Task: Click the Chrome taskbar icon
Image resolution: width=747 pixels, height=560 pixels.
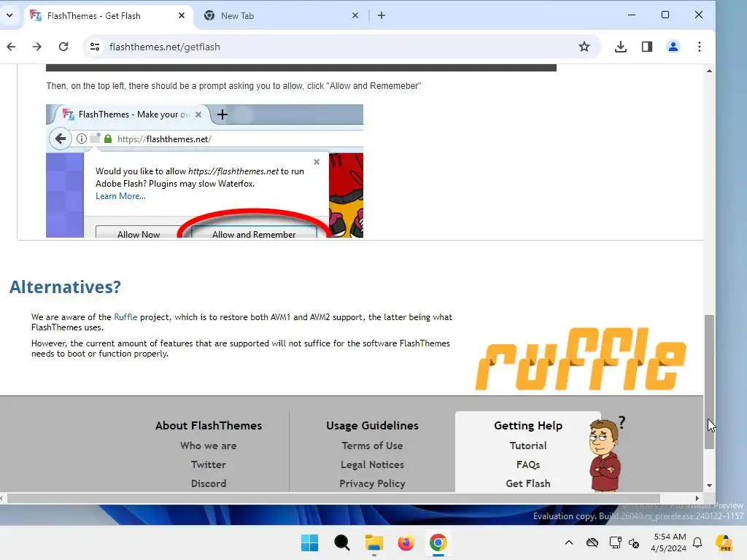Action: [438, 542]
